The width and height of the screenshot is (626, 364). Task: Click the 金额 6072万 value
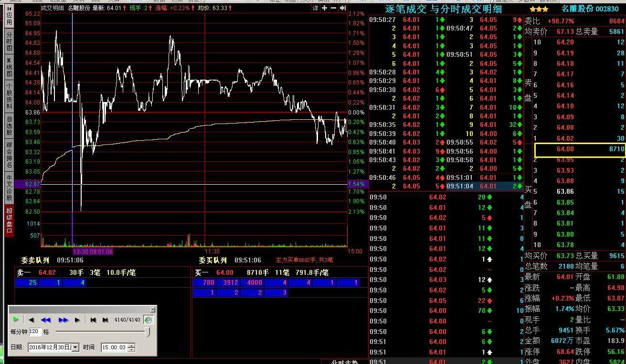[x=562, y=341]
